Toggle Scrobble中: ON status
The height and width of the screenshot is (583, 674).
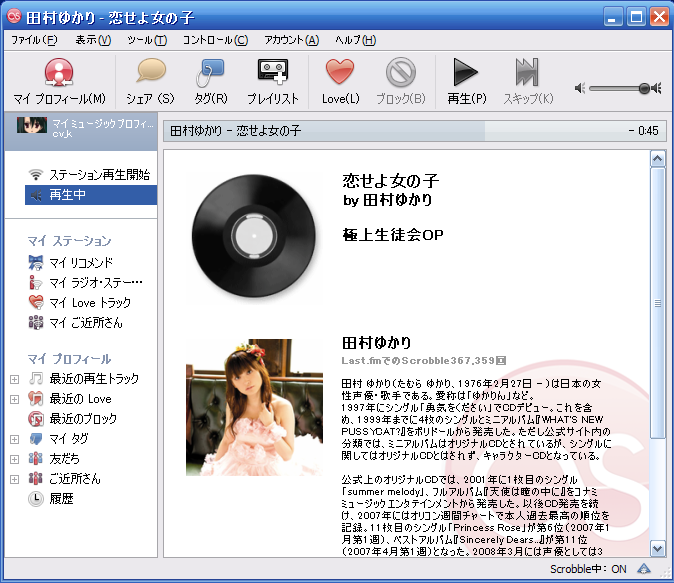pos(588,569)
